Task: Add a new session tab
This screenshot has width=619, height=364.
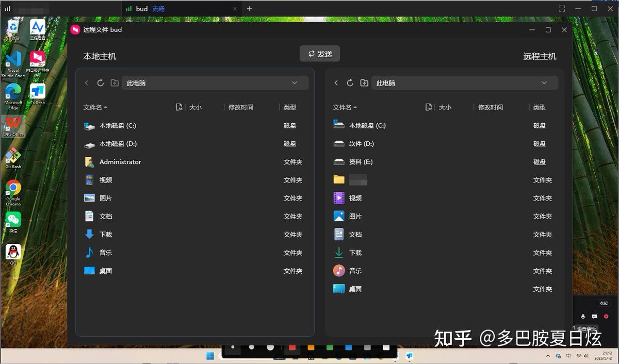Action: click(250, 9)
